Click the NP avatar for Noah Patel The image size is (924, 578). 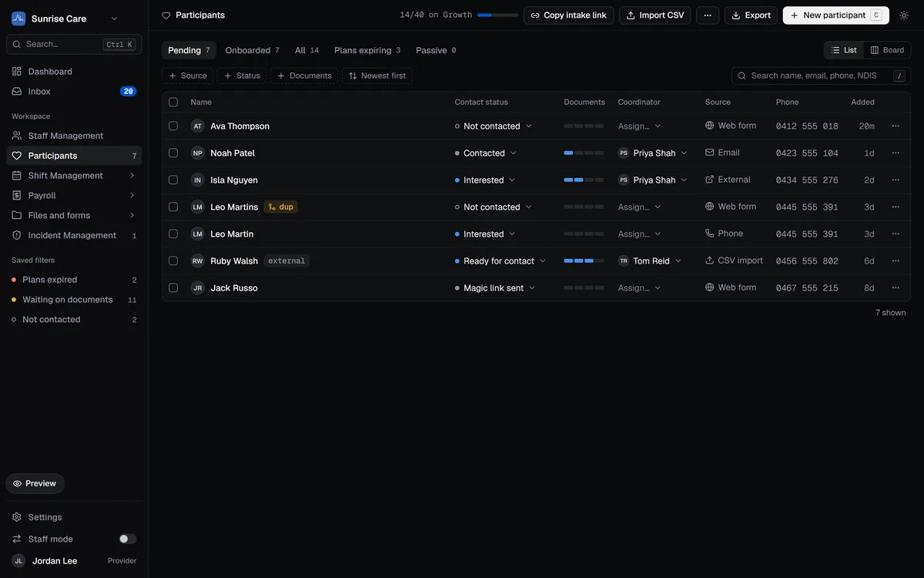pyautogui.click(x=198, y=153)
